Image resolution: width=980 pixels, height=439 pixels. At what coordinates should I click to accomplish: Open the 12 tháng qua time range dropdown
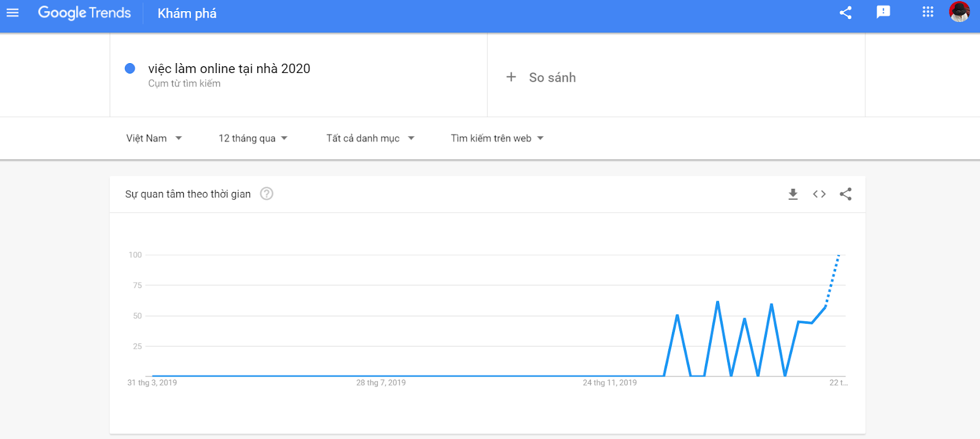point(253,139)
